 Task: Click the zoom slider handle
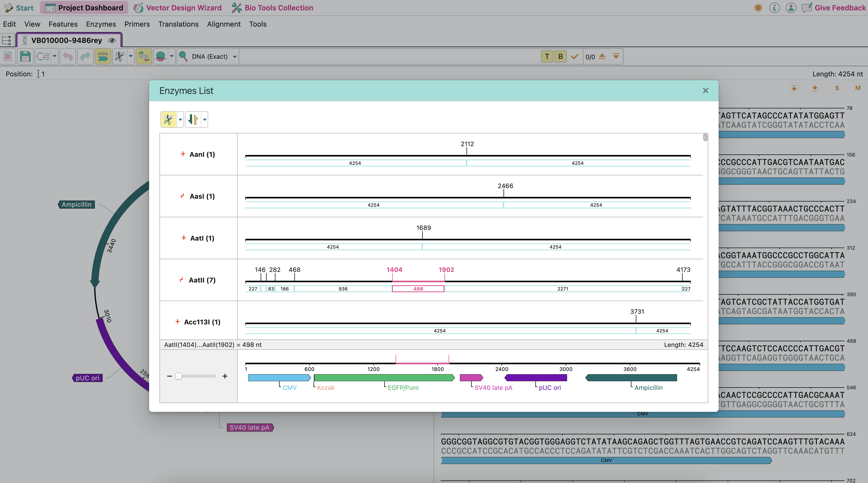pyautogui.click(x=179, y=376)
